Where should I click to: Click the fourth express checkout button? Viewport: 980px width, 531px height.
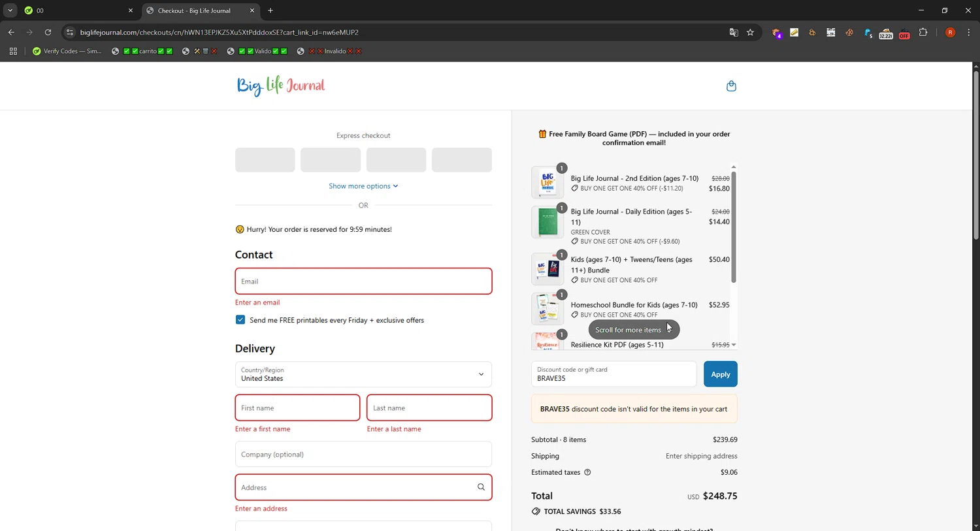(x=462, y=160)
